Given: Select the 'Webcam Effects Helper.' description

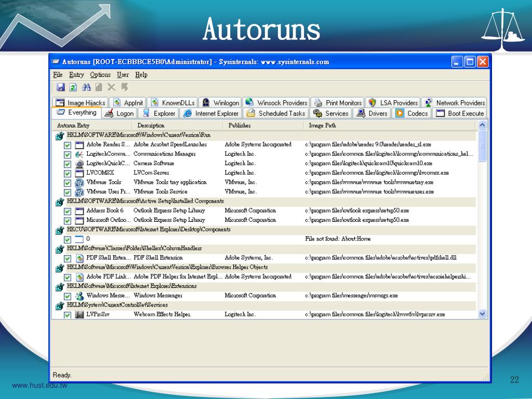Looking at the screenshot, I should click(x=163, y=314).
